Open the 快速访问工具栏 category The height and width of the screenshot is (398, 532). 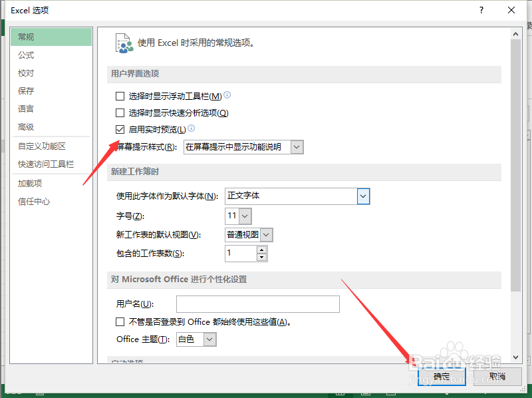[x=51, y=164]
